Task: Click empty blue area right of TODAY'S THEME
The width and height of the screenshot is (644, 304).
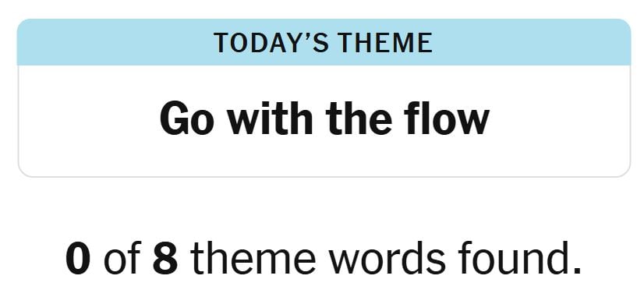Action: click(532, 43)
